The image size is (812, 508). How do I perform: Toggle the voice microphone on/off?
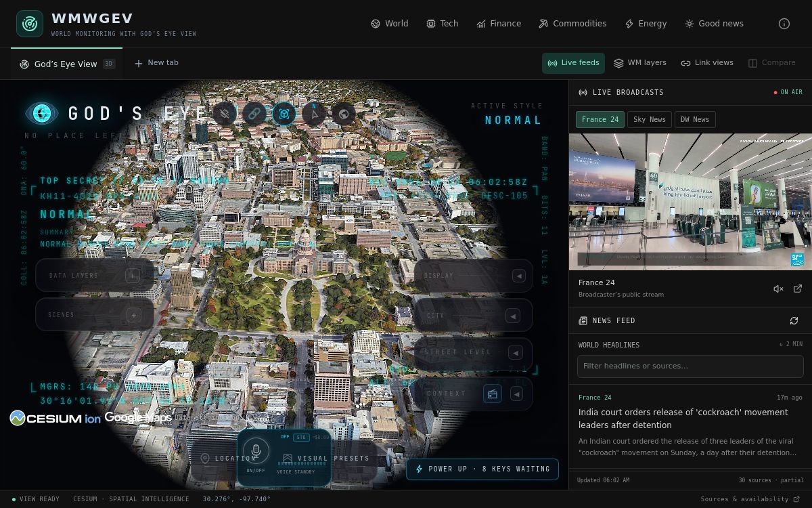tap(256, 450)
